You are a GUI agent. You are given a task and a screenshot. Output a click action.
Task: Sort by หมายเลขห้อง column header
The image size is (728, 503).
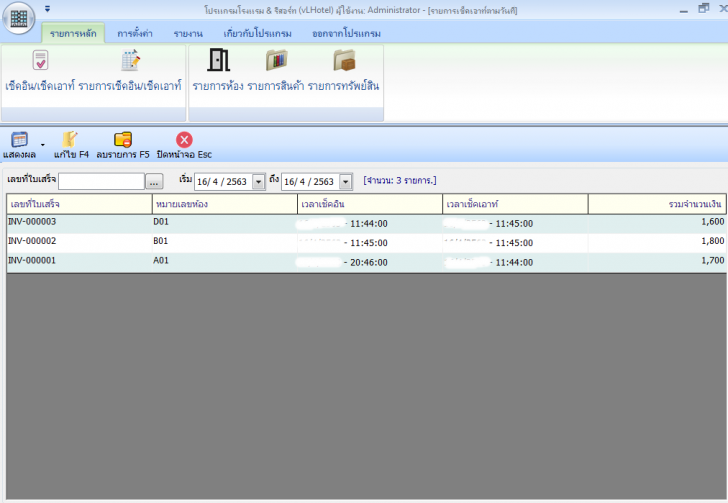point(225,204)
